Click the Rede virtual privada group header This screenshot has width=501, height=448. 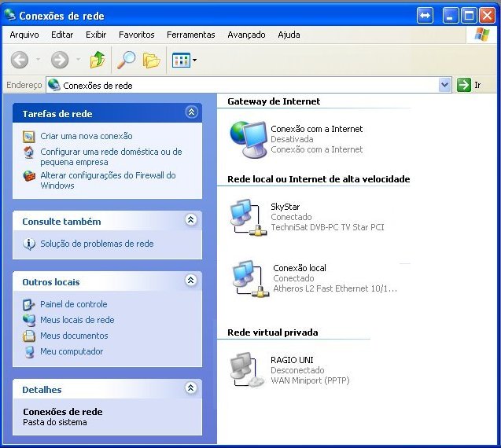click(x=273, y=332)
